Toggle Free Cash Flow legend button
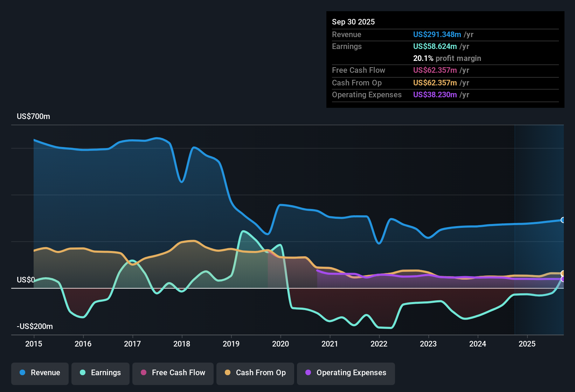575x392 pixels. point(173,373)
